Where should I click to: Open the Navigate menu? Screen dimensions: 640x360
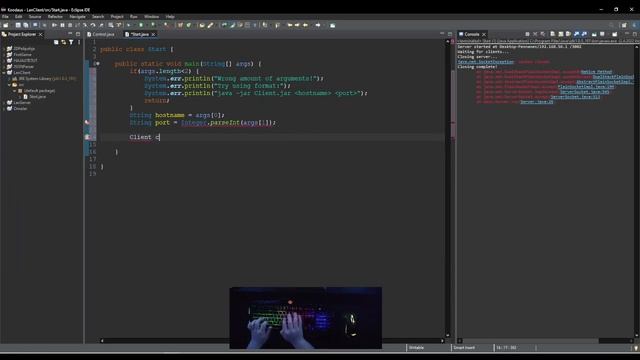(77, 17)
